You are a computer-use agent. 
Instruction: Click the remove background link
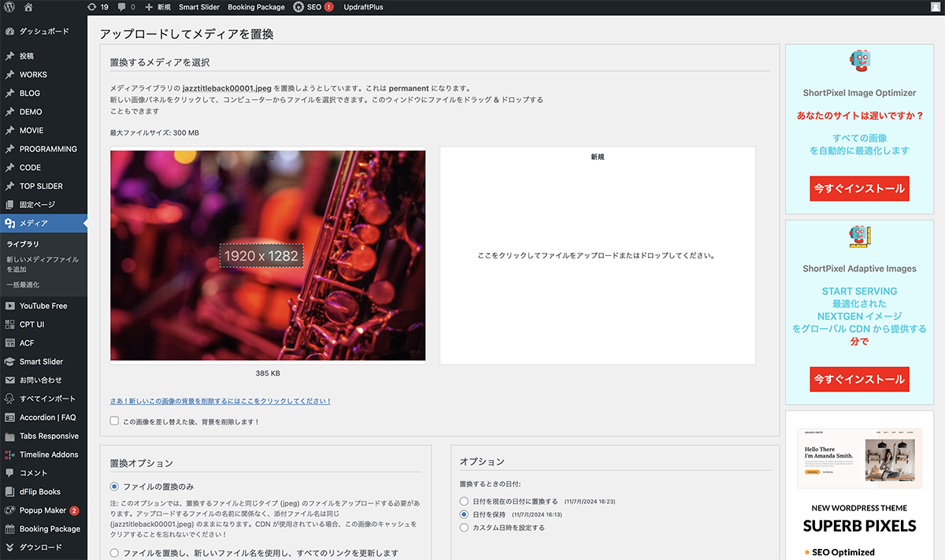click(220, 401)
